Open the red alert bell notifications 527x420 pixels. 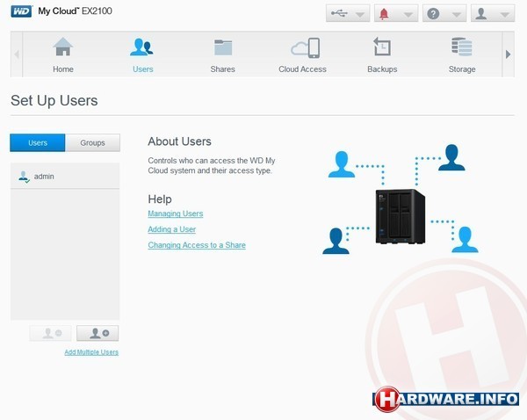[384, 14]
